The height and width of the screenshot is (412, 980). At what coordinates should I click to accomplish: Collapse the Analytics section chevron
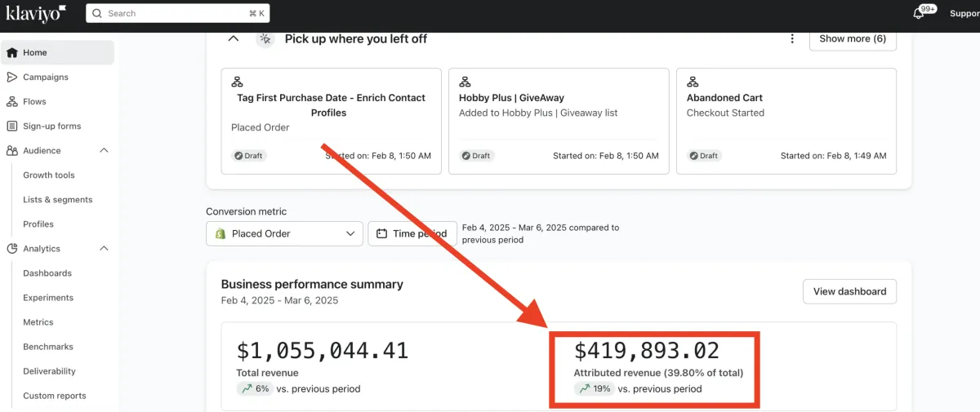[104, 249]
